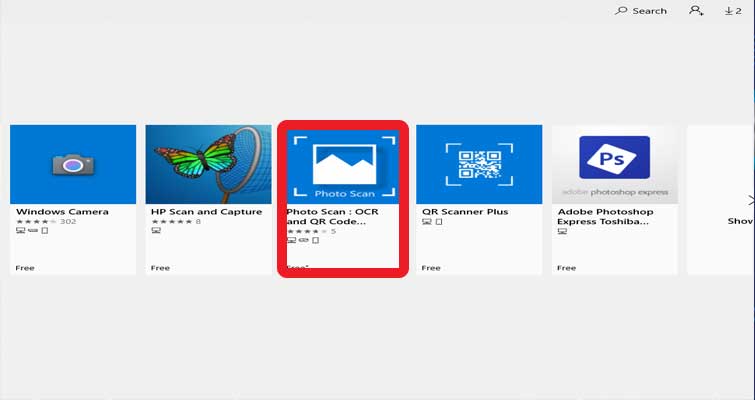The image size is (755, 400).
Task: Open the Search box
Action: 641,11
